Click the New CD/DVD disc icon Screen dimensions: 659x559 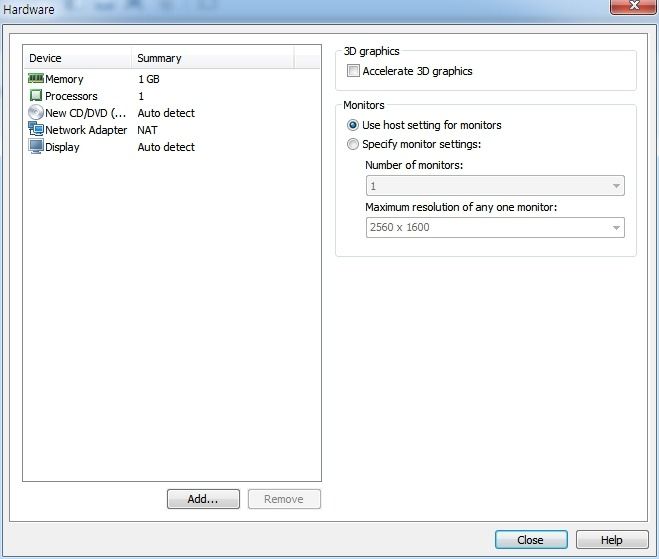point(36,112)
